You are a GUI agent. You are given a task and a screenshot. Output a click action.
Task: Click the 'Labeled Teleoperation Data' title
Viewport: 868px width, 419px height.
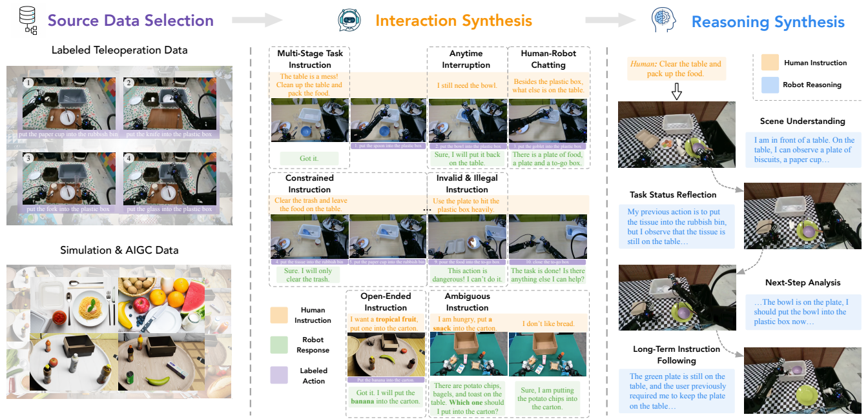pos(119,50)
